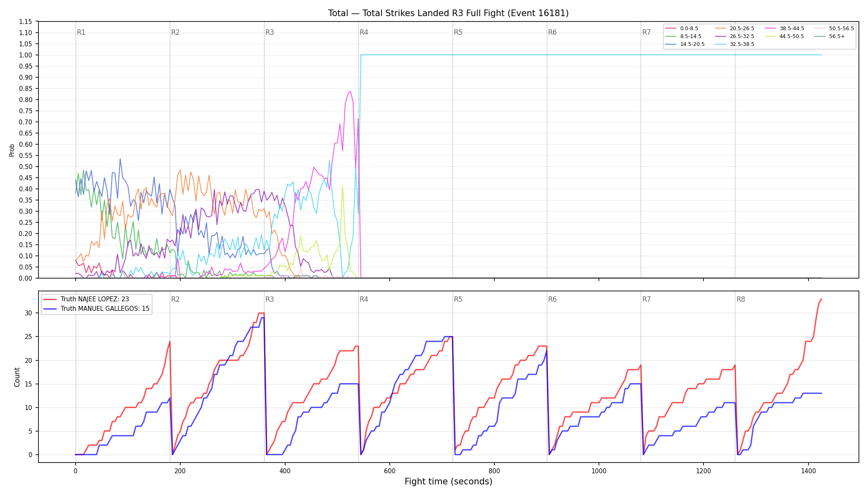Click the magenta line sample beside '38.5-44.5'

[770, 29]
